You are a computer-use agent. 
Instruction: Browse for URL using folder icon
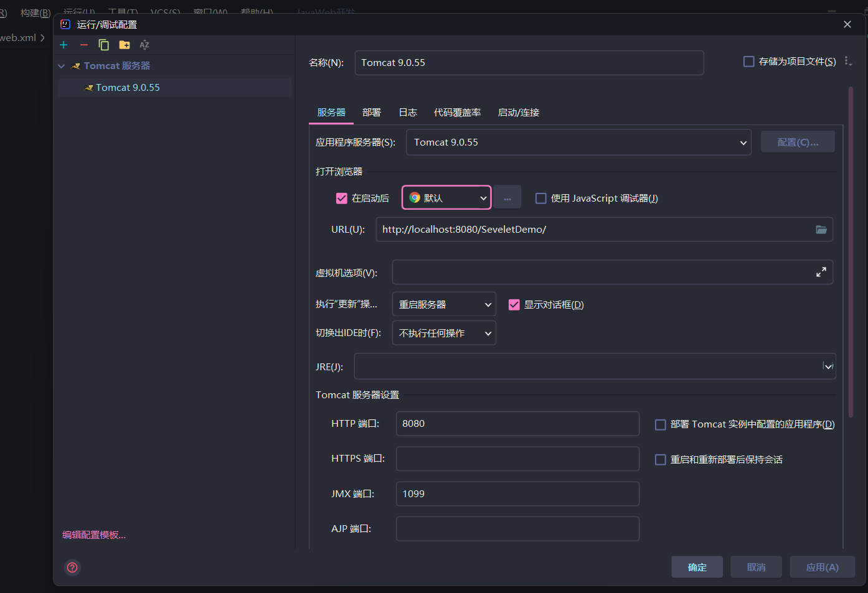[x=821, y=230]
